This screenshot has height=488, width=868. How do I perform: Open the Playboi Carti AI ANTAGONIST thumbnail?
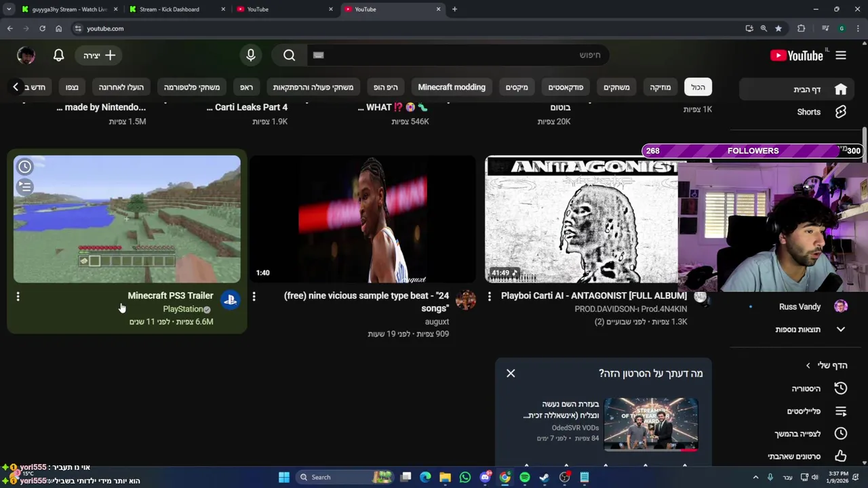point(582,219)
